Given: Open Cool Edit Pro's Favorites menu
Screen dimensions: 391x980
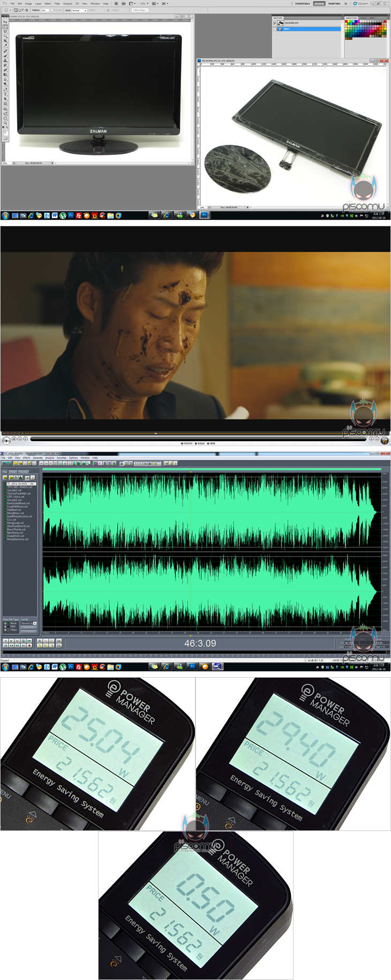Looking at the screenshot, I should click(62, 458).
